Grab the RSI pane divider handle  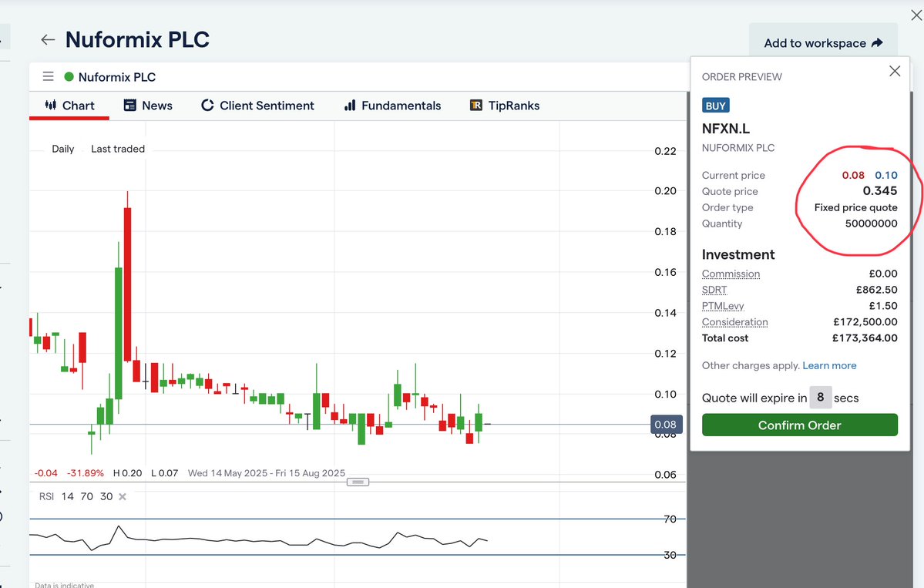pyautogui.click(x=358, y=482)
